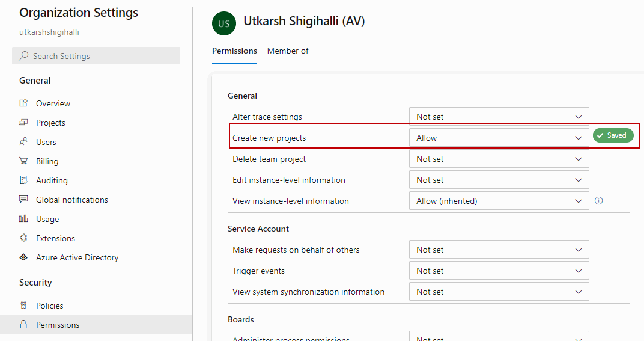Image resolution: width=644 pixels, height=341 pixels.
Task: Click info icon beside View instance-level information
Action: coord(598,201)
